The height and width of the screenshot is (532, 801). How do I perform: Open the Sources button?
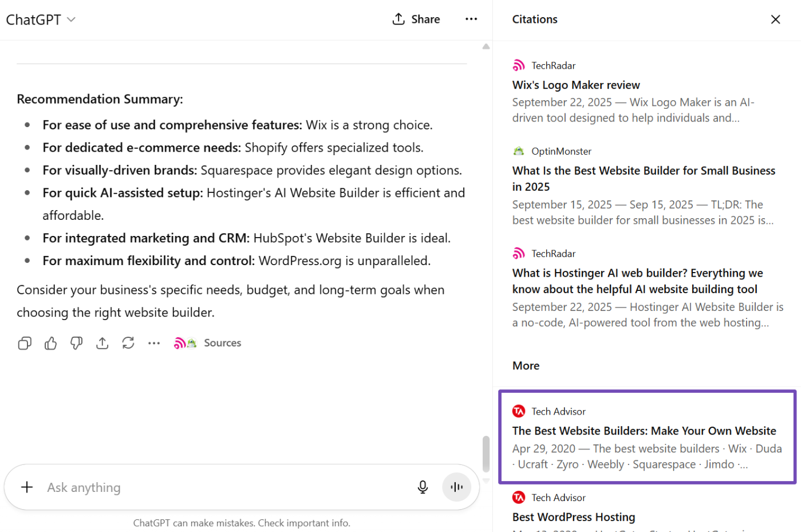[x=208, y=343]
